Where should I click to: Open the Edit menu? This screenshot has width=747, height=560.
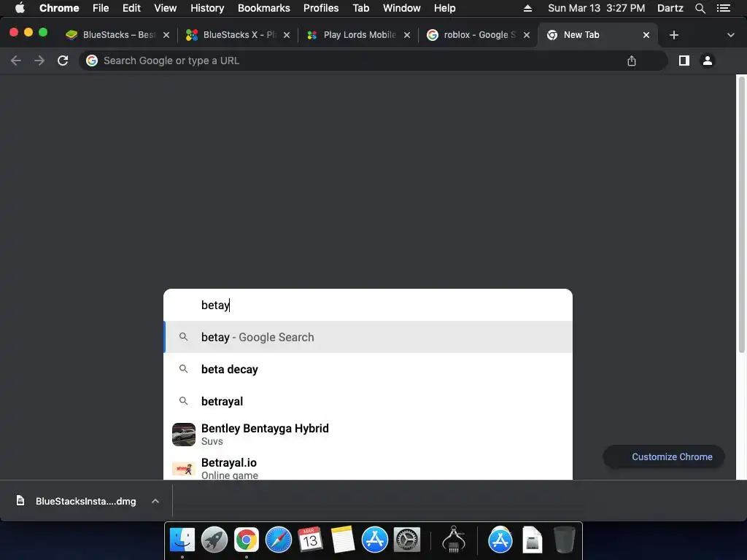[x=131, y=8]
